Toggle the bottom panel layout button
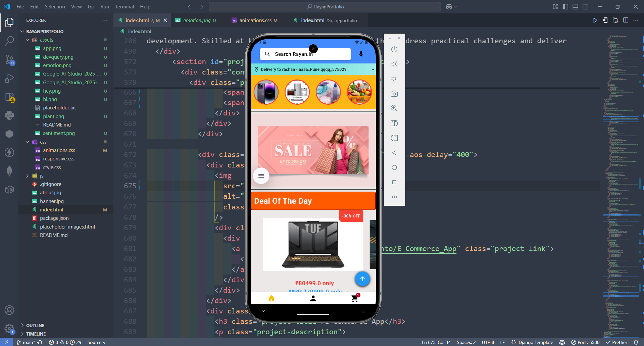 tap(575, 7)
